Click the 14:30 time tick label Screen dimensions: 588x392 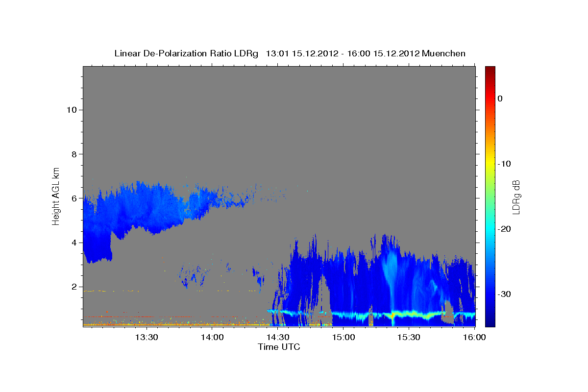(x=277, y=337)
